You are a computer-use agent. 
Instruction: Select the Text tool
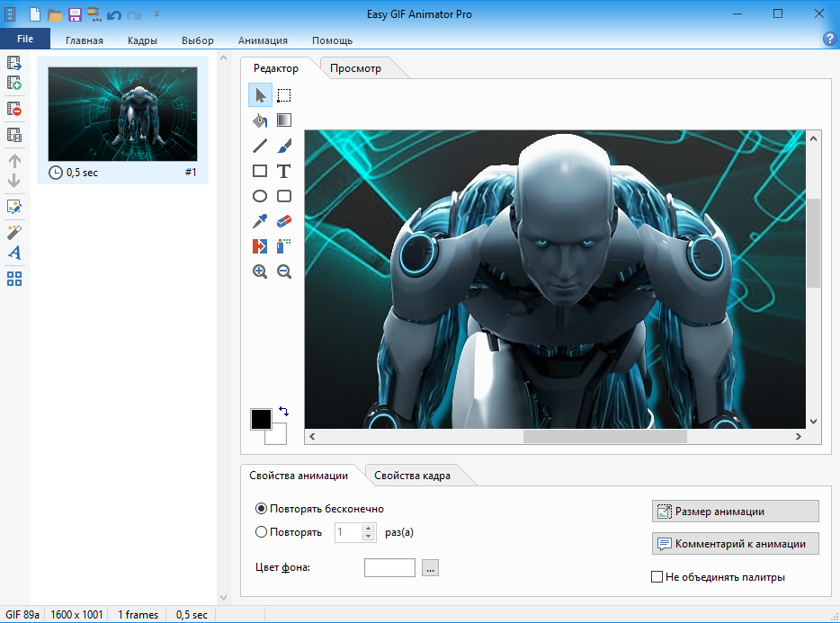[284, 171]
